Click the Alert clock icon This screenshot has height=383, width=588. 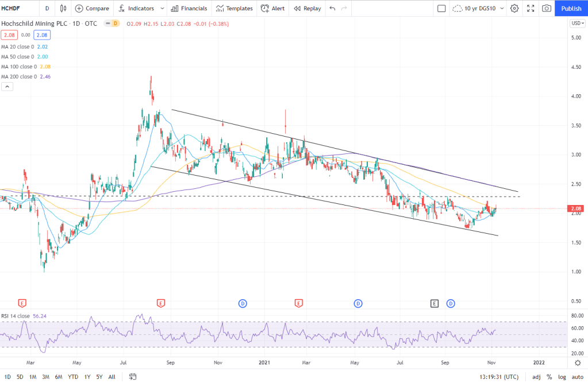264,9
